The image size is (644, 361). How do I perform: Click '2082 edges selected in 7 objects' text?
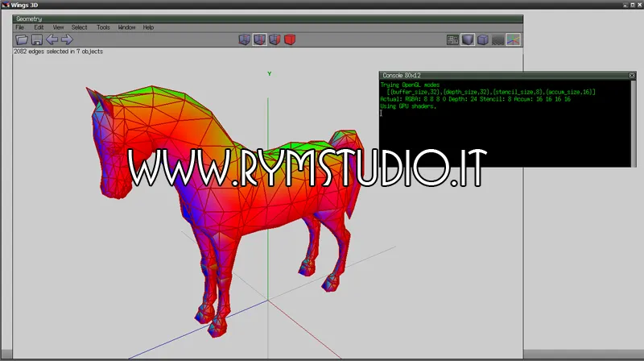(x=58, y=52)
